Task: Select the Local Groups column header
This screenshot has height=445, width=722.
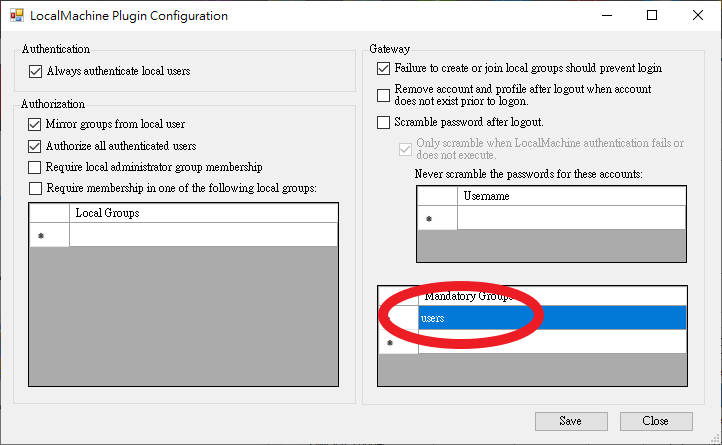Action: pos(204,213)
